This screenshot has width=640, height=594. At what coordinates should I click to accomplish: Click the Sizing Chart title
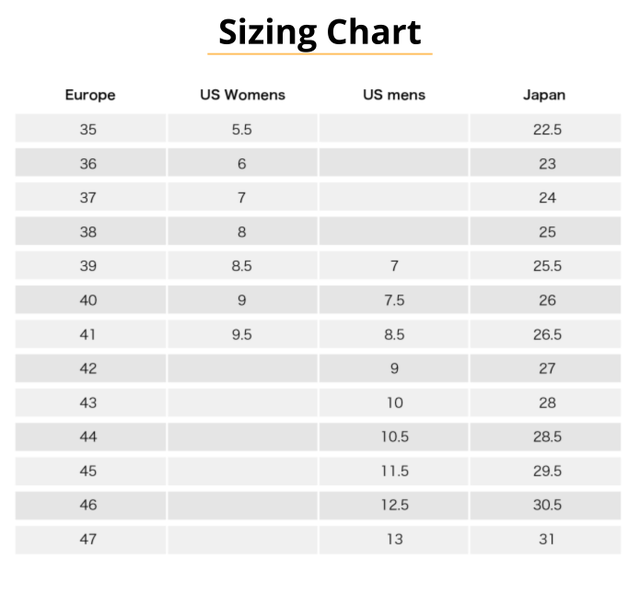320,32
